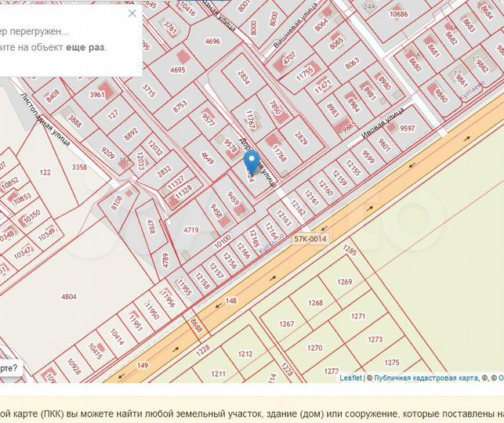This screenshot has height=423, width=504.
Task: Select parcel 1211
Action: [x=218, y=374]
